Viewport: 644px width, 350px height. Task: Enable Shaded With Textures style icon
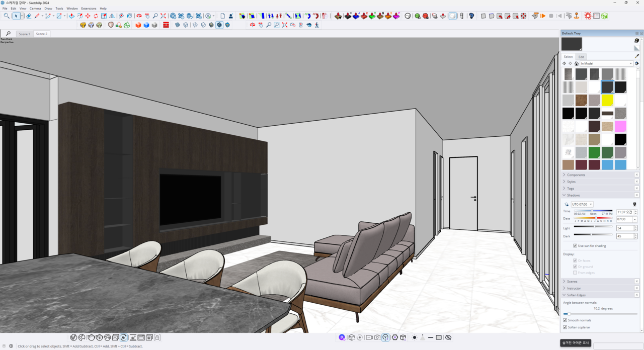coord(219,25)
